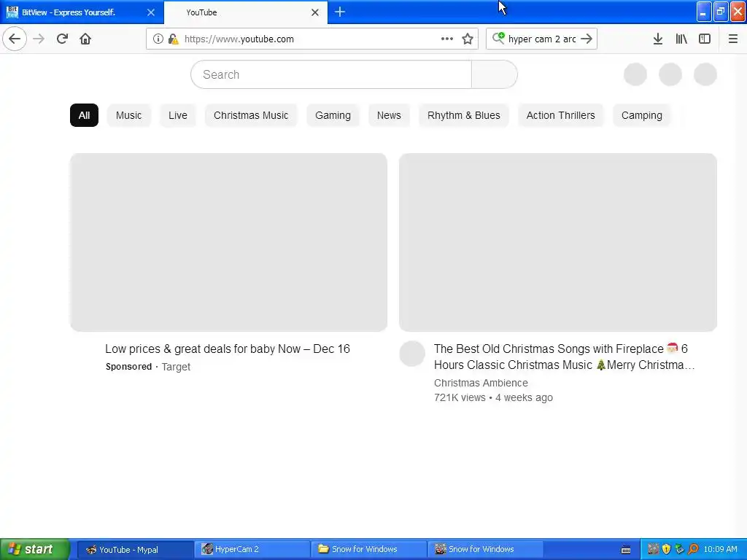Image resolution: width=747 pixels, height=560 pixels.
Task: Pick the News filter chip
Action: coord(389,115)
